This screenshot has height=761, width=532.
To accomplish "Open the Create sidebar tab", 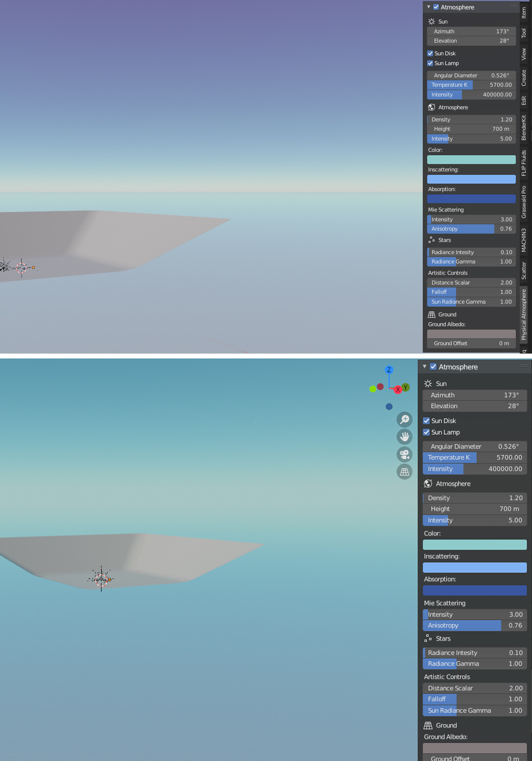I will (x=524, y=77).
